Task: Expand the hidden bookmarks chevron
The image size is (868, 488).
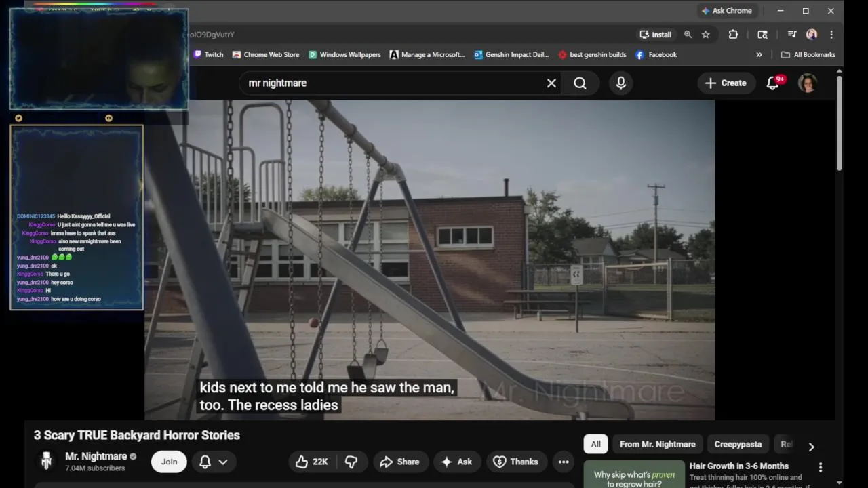Action: click(x=759, y=55)
